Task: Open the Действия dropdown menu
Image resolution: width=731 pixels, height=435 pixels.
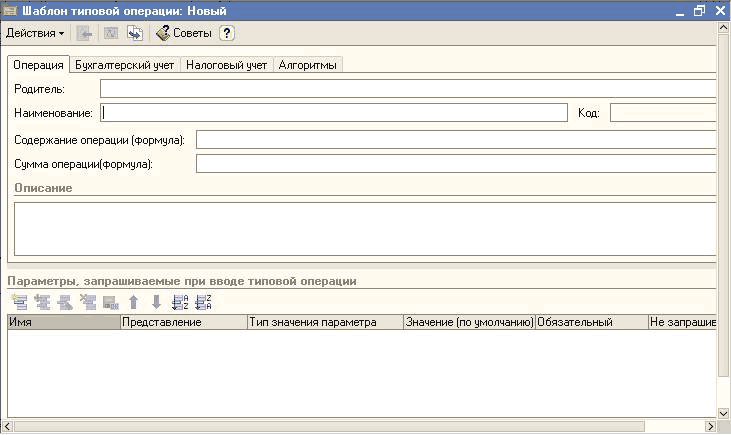Action: (x=35, y=33)
